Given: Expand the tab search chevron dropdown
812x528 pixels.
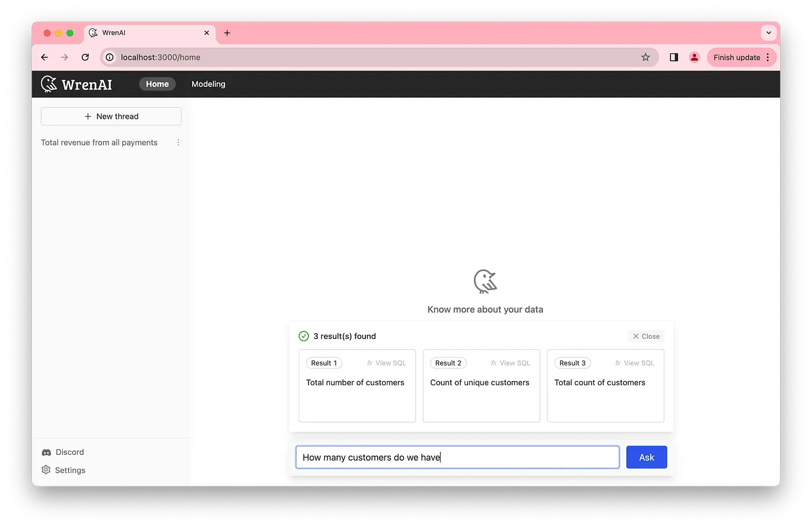Looking at the screenshot, I should click(768, 33).
